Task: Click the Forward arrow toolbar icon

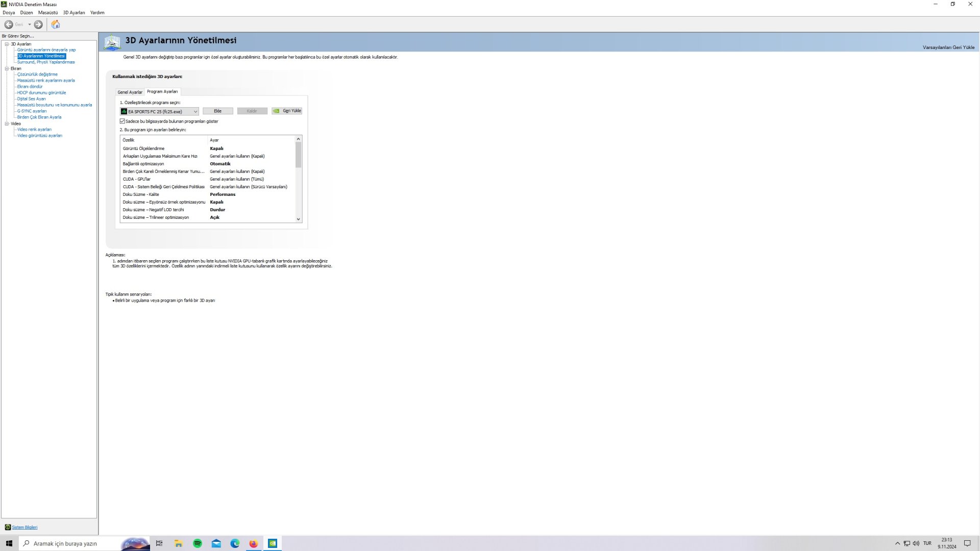Action: coord(38,24)
